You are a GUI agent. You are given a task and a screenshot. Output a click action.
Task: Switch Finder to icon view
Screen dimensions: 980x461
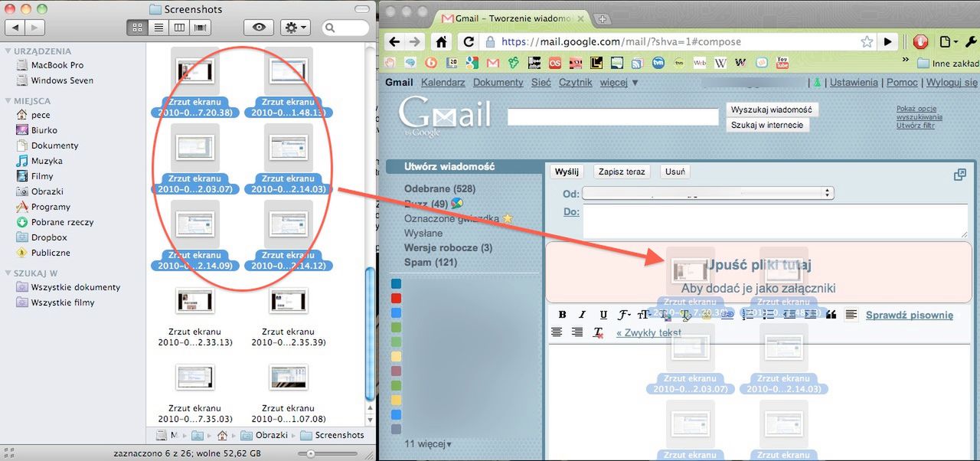[138, 28]
